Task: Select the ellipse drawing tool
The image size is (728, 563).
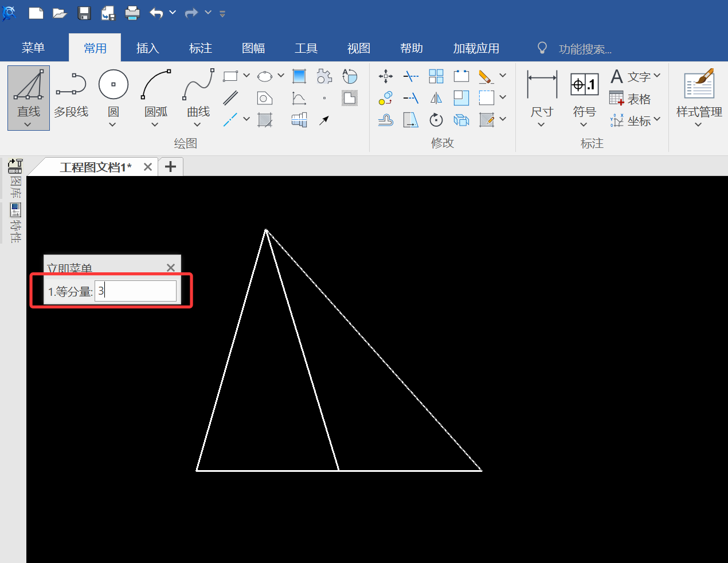Action: (x=265, y=76)
